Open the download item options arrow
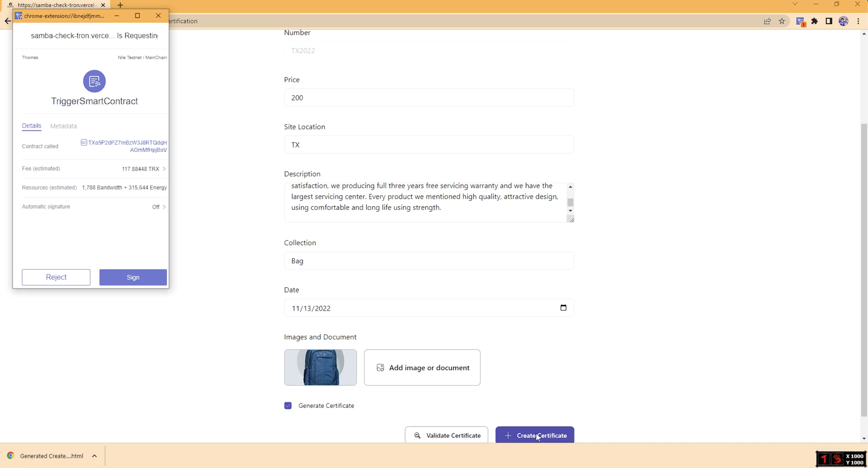This screenshot has width=868, height=468. tap(95, 456)
